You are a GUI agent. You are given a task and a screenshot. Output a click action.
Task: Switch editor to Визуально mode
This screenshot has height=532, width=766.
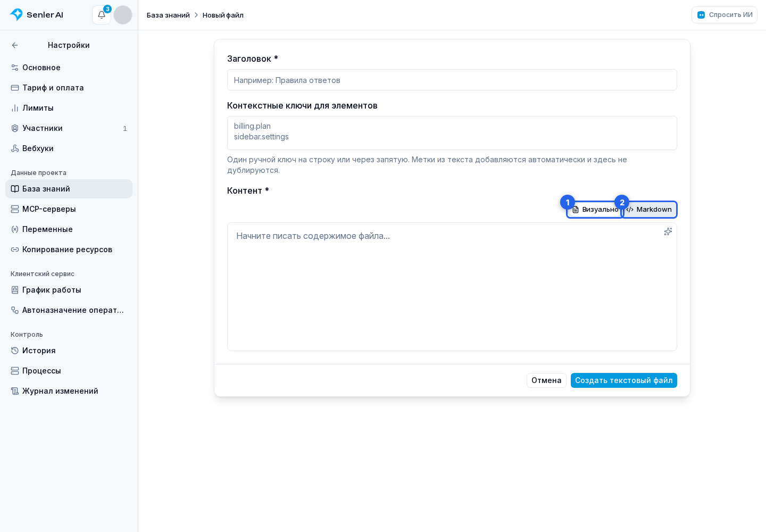click(595, 210)
